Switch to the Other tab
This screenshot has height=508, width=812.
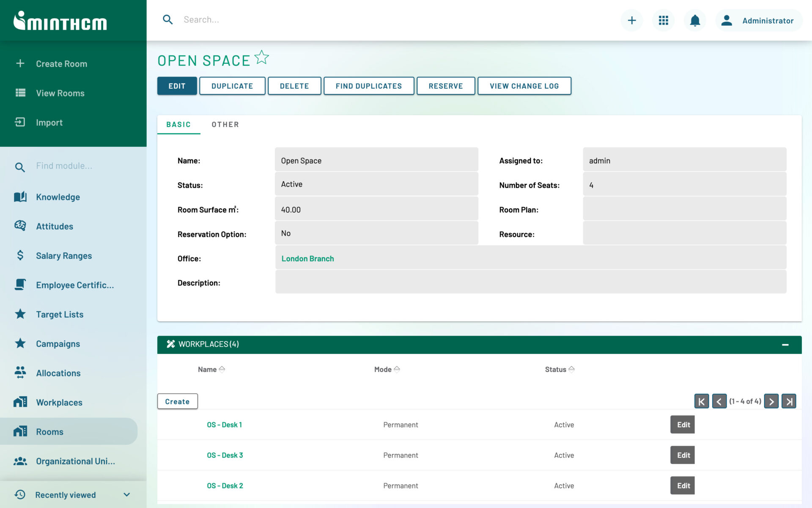225,124
